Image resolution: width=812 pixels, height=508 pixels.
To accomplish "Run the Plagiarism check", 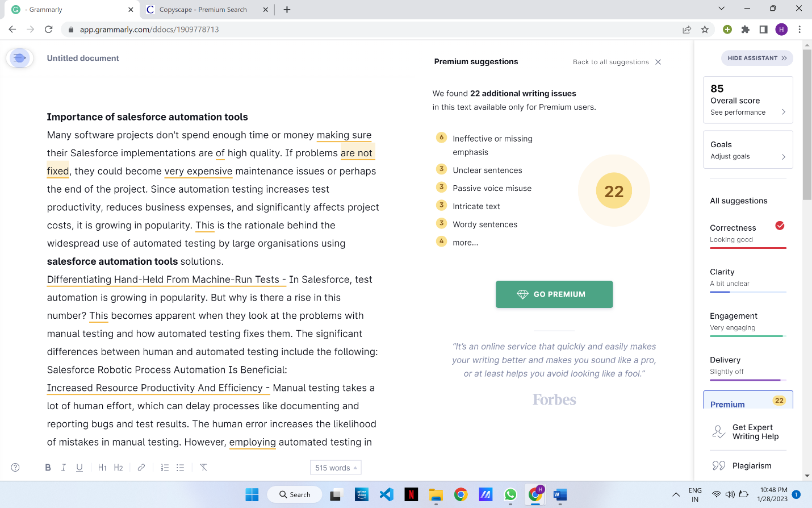I will tap(742, 466).
